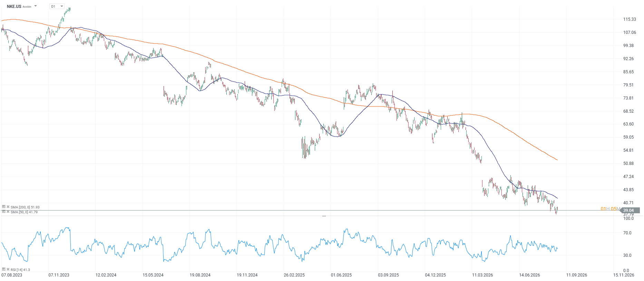Open settings icon for SMA 50 indicator
The image size is (644, 281).
[4, 212]
